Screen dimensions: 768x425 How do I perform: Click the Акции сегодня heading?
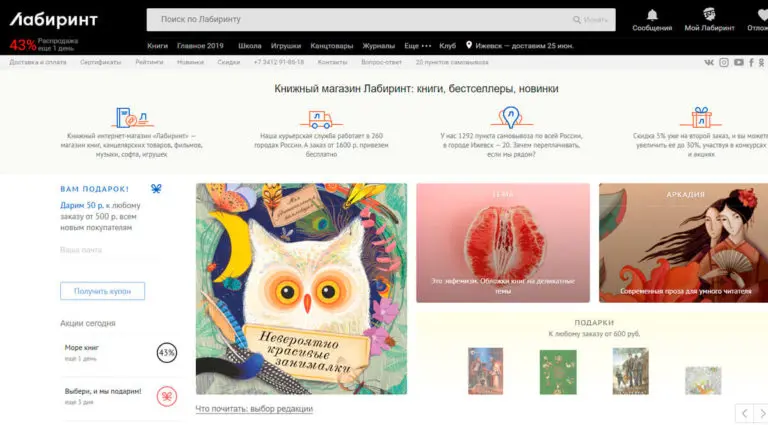click(88, 323)
